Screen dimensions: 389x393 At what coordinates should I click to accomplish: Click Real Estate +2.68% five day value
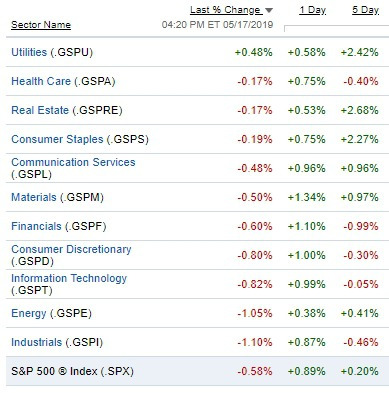360,110
